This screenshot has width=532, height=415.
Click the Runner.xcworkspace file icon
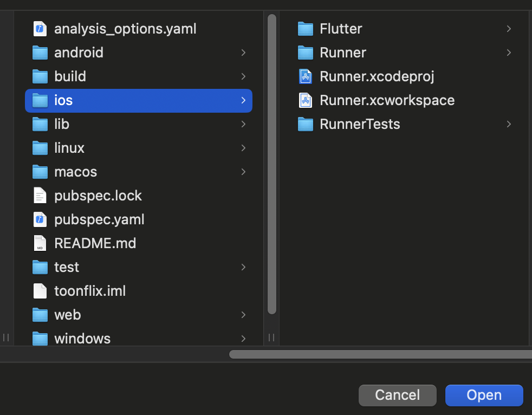click(x=306, y=100)
